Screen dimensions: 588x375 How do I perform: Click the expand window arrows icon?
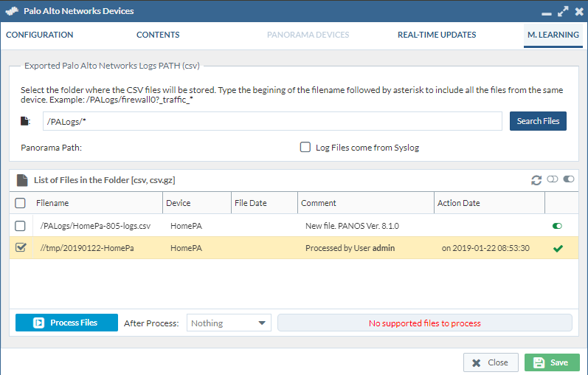click(x=563, y=12)
